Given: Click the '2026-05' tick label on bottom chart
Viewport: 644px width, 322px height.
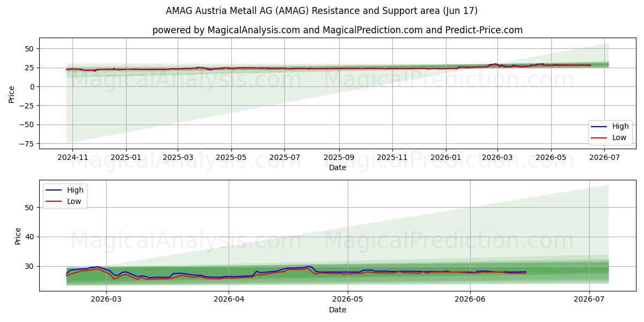Looking at the screenshot, I should click(x=348, y=299).
